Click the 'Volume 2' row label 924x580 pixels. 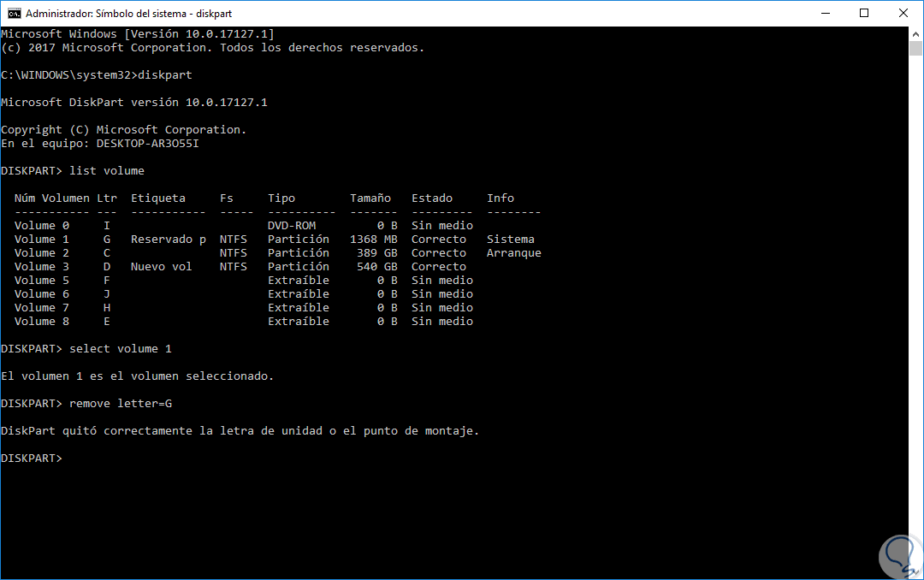[42, 252]
